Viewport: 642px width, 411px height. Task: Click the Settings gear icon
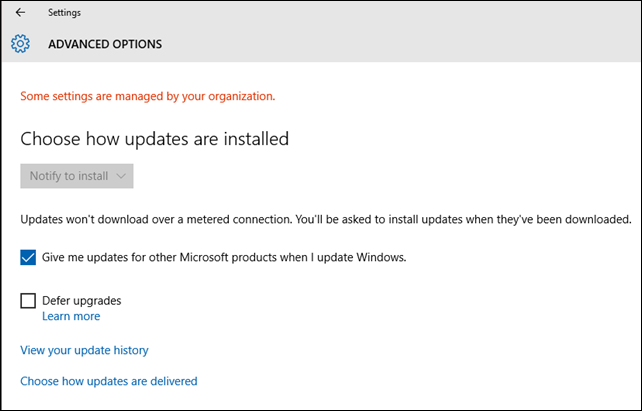tap(20, 44)
